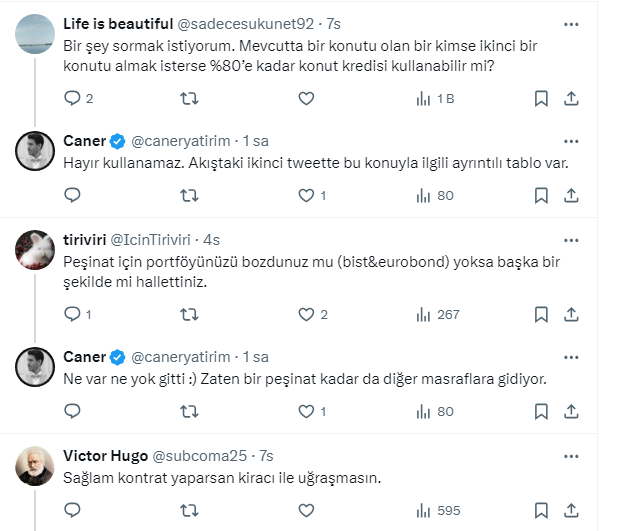Retweet the Life is beautiful tweet
The image size is (621, 531).
(x=187, y=98)
